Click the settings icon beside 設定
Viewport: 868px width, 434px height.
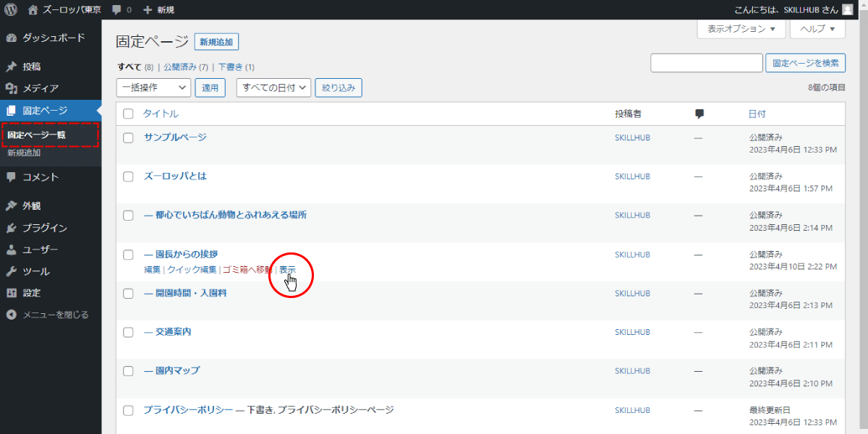coord(11,293)
